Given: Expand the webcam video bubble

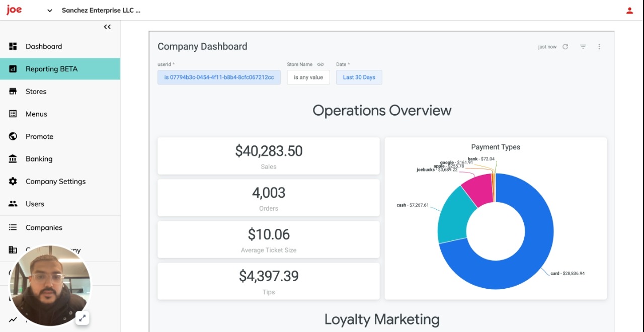Looking at the screenshot, I should [83, 318].
